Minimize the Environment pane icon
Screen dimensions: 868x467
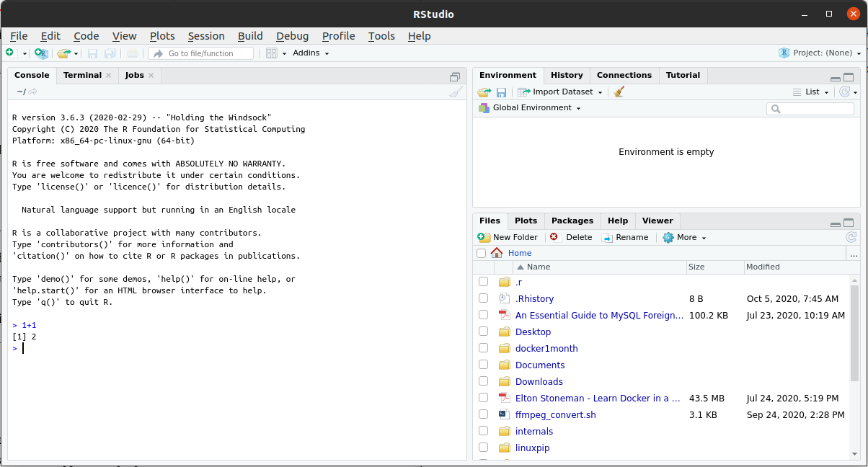pos(835,78)
